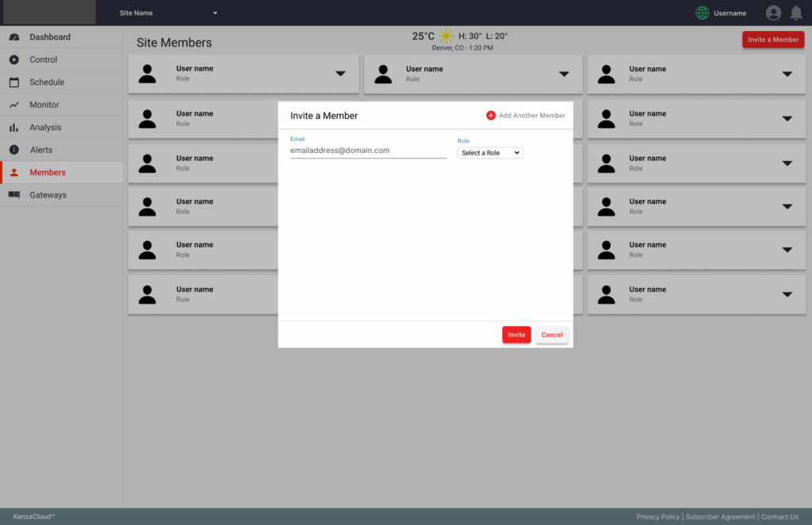Open Gateways from the sidebar
Image resolution: width=812 pixels, height=525 pixels.
pos(48,195)
